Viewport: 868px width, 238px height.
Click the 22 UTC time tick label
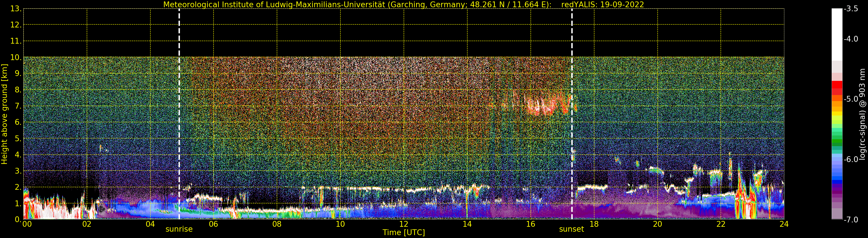tap(721, 224)
